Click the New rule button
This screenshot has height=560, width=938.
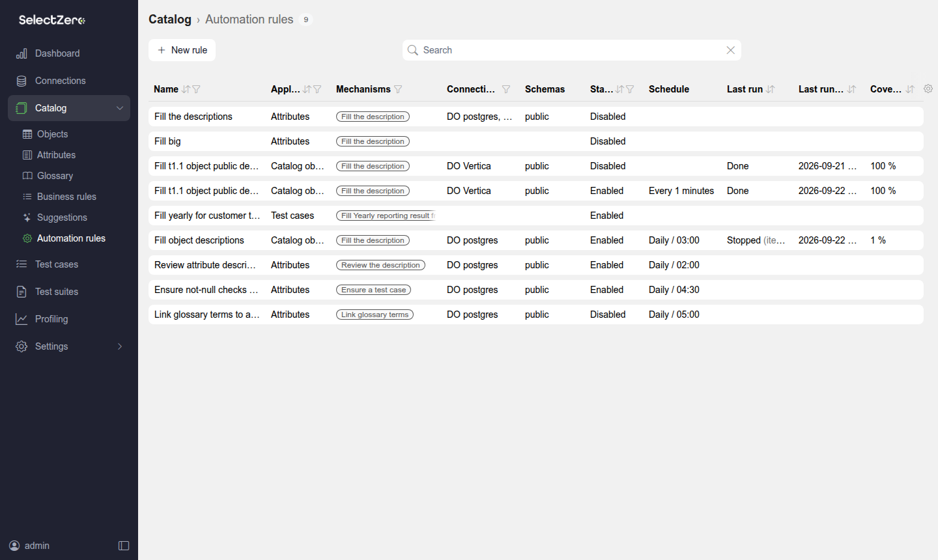pos(182,50)
